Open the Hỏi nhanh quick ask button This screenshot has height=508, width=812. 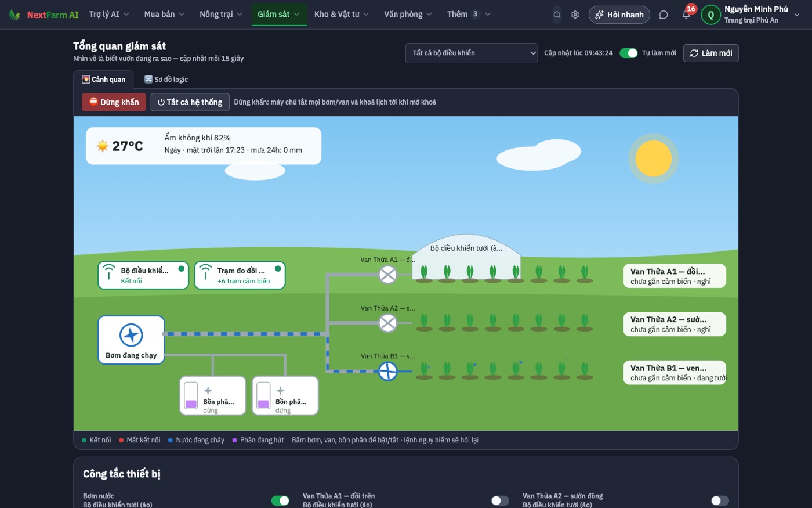click(619, 15)
